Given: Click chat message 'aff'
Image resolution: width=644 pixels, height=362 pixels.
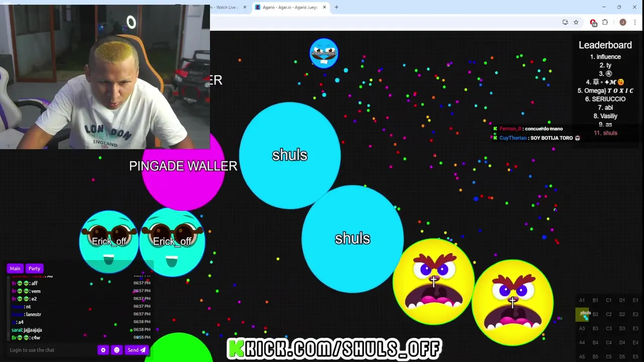Looking at the screenshot, I should [35, 284].
